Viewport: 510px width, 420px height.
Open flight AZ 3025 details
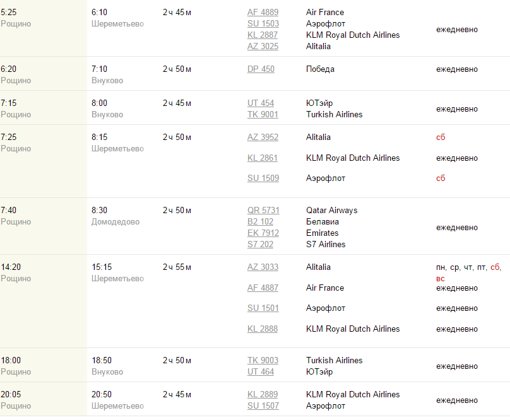click(x=263, y=47)
